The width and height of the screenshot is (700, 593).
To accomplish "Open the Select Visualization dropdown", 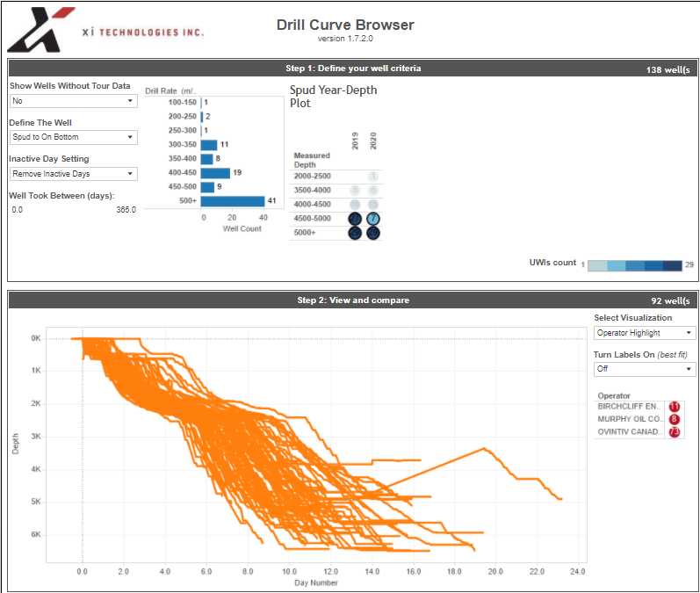I will (x=645, y=333).
